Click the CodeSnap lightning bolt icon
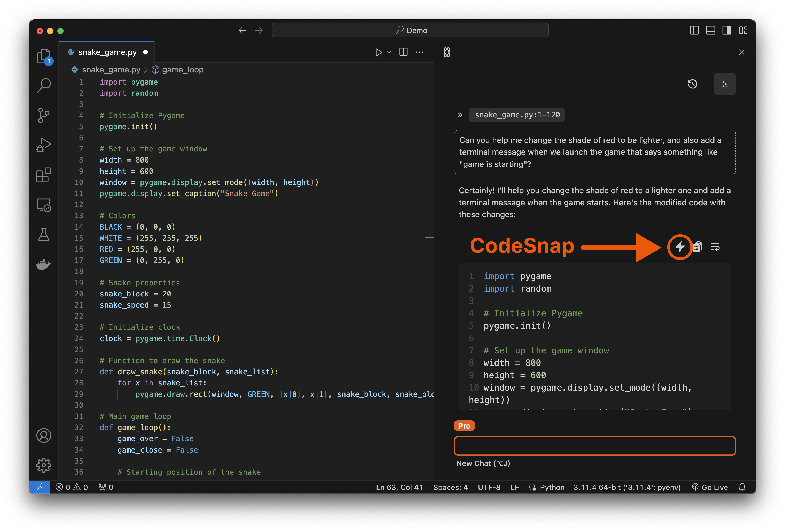785x532 pixels. (x=680, y=247)
